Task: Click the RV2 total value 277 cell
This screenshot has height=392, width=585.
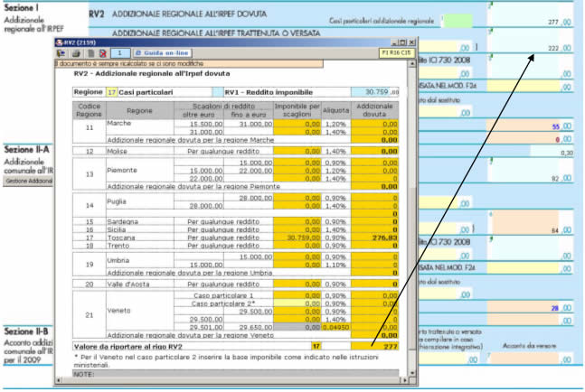Action: (x=375, y=345)
